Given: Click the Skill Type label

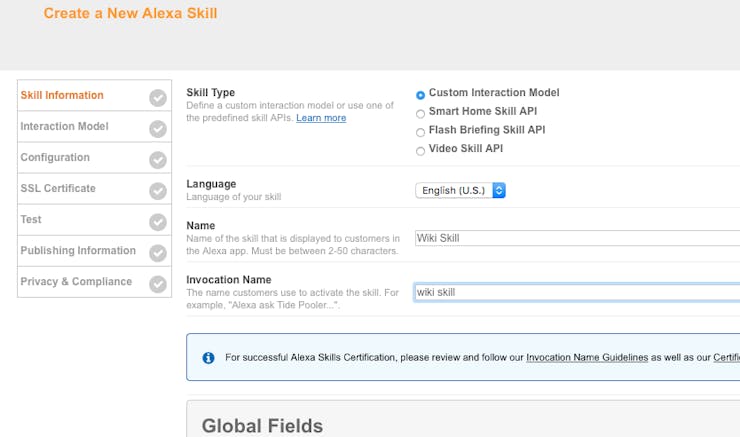Looking at the screenshot, I should tap(210, 92).
